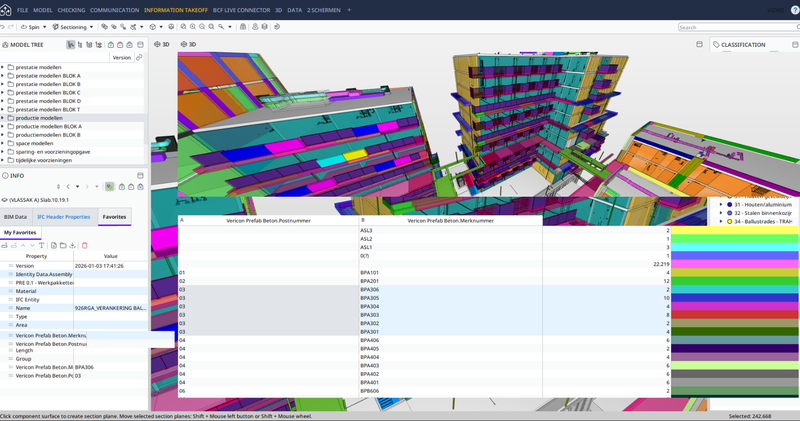Click color swatch in BPA305 row
Screen dimensions: 800x421
735,298
